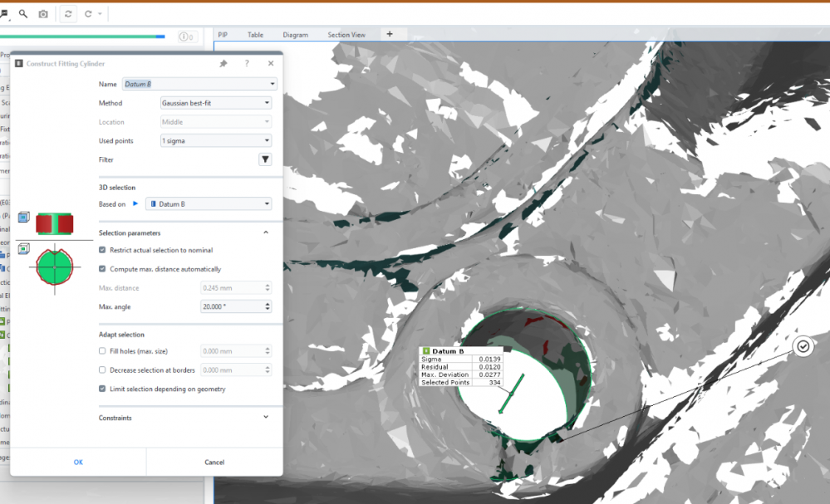Toggle Restrict actual selection to nominal

pyautogui.click(x=102, y=250)
